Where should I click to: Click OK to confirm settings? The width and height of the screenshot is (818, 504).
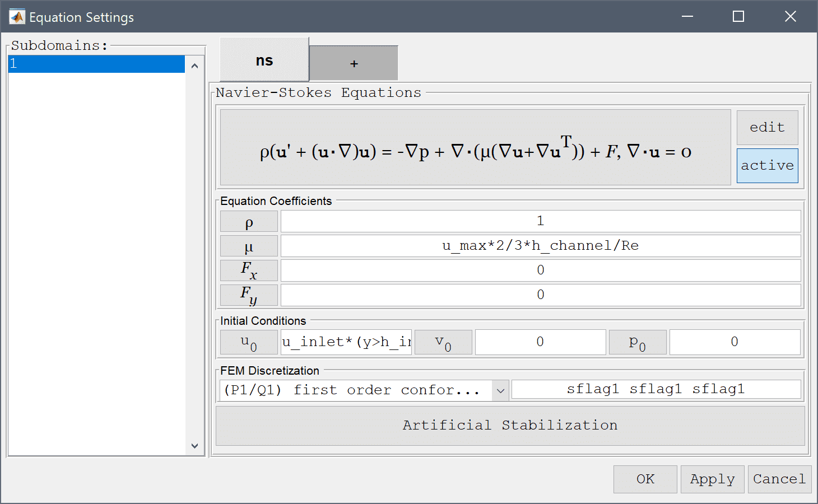point(645,479)
